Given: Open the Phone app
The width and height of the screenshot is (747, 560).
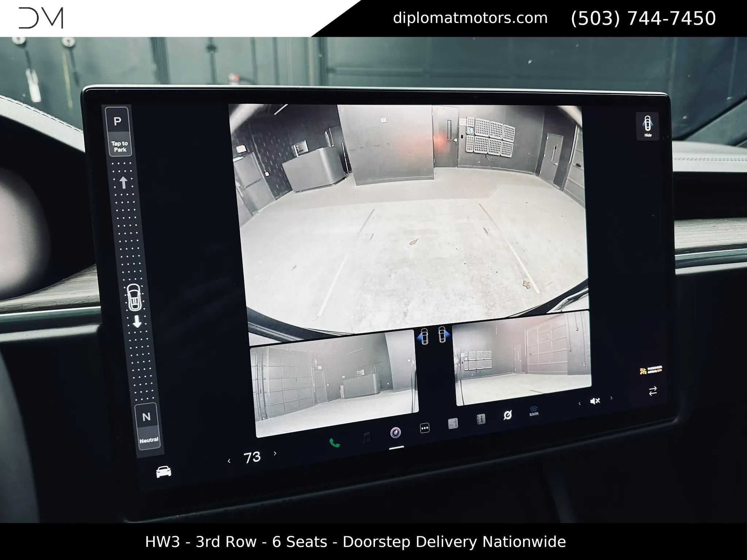Looking at the screenshot, I should click(334, 443).
